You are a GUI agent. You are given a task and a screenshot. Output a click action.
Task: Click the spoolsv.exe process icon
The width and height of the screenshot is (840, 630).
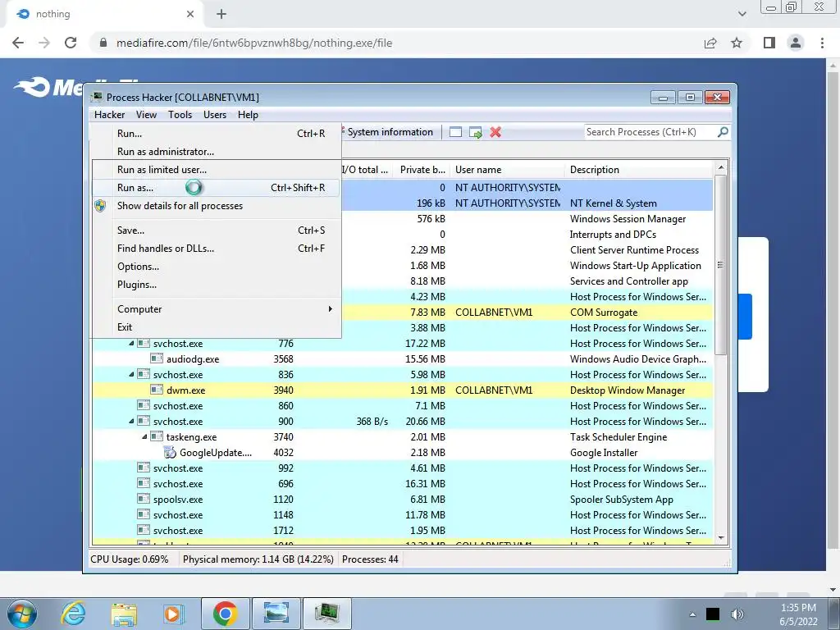pos(143,499)
